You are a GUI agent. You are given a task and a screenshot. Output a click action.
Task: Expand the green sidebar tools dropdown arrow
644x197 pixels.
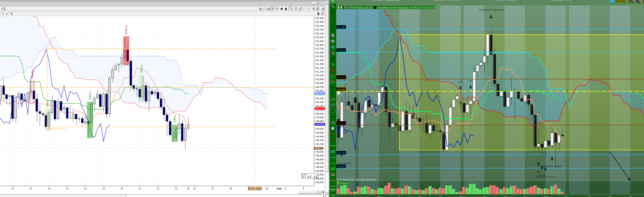coord(333,190)
